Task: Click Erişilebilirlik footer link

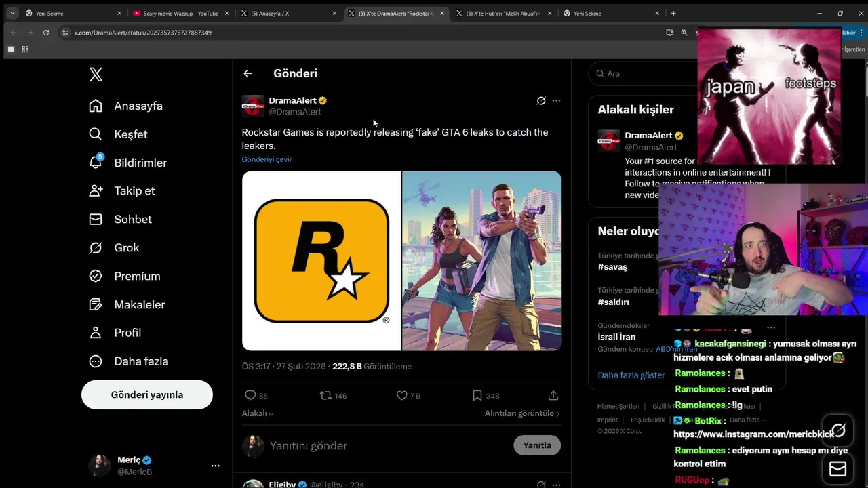Action: 648,420
